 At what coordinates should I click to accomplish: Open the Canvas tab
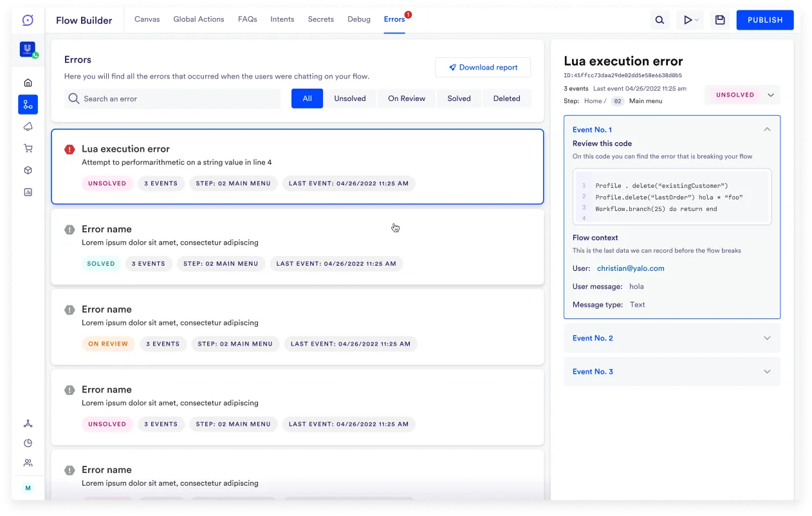pos(147,19)
